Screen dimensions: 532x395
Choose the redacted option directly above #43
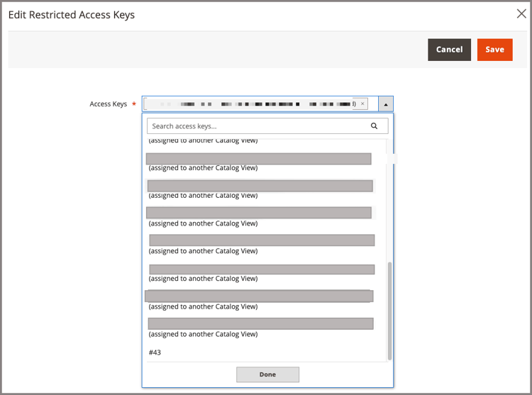[260, 328]
